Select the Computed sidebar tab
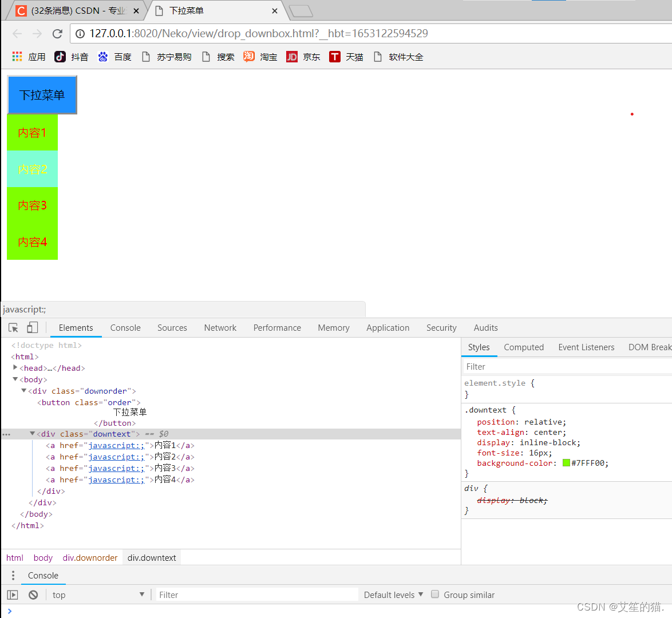Viewport: 672px width, 618px height. (x=524, y=347)
